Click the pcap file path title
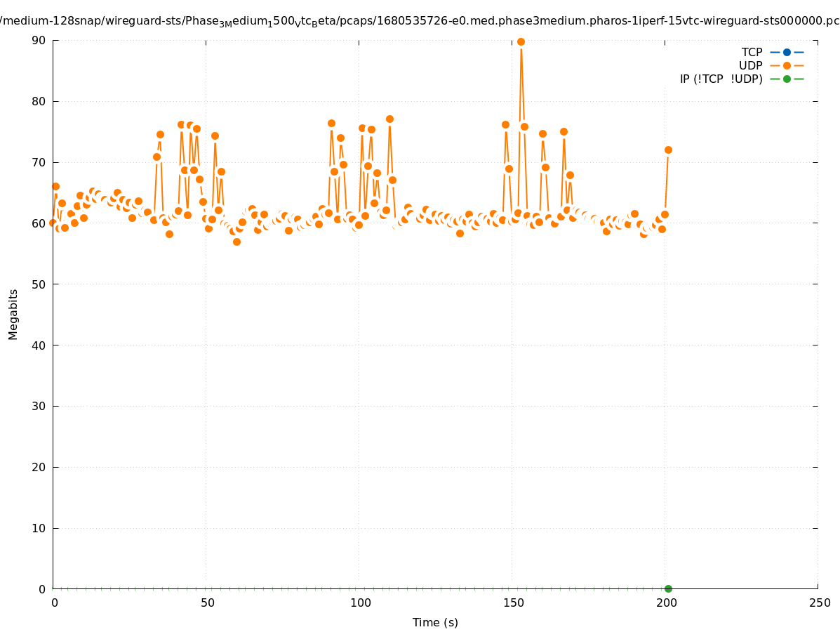Image resolution: width=840 pixels, height=632 pixels. (420, 20)
